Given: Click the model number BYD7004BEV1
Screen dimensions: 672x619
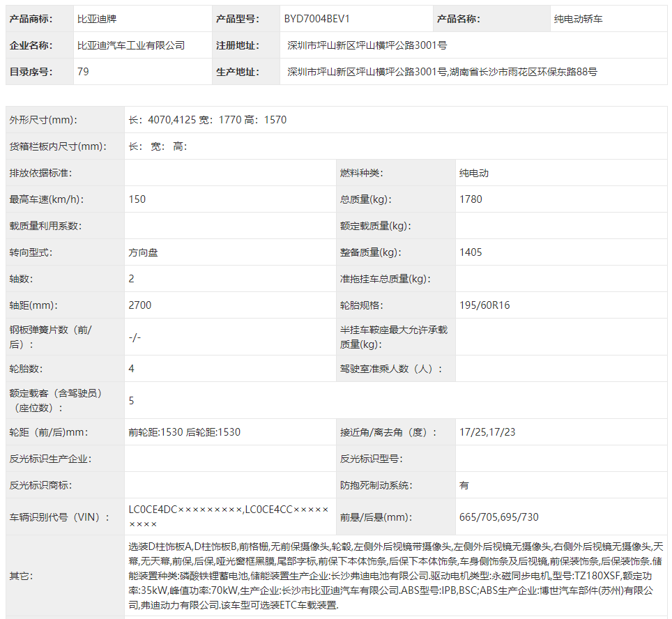Looking at the screenshot, I should pyautogui.click(x=316, y=19).
